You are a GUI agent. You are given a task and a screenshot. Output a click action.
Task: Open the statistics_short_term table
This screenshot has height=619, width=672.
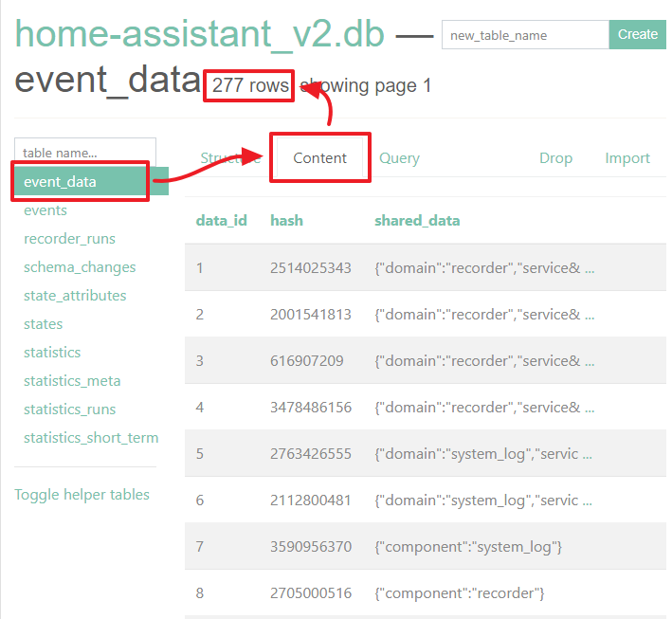[91, 438]
